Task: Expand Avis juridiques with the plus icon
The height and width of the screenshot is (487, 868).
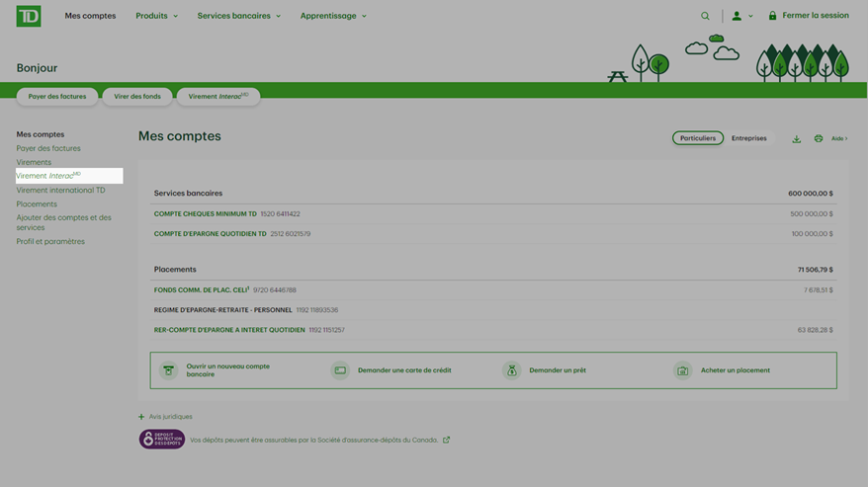Action: 141,417
